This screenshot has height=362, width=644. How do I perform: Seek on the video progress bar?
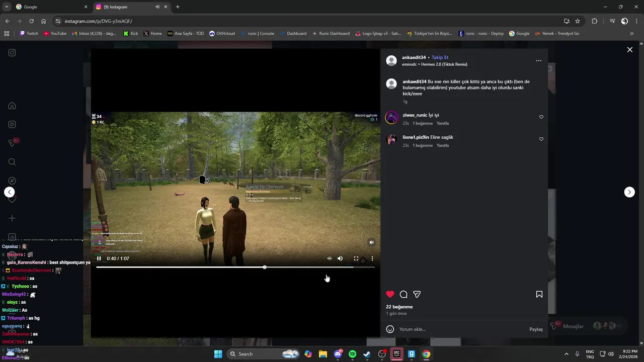pyautogui.click(x=235, y=267)
